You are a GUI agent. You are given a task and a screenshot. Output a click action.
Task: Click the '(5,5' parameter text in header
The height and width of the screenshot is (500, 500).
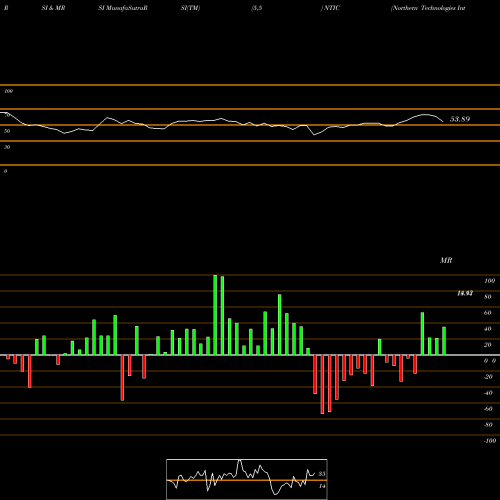point(257,8)
